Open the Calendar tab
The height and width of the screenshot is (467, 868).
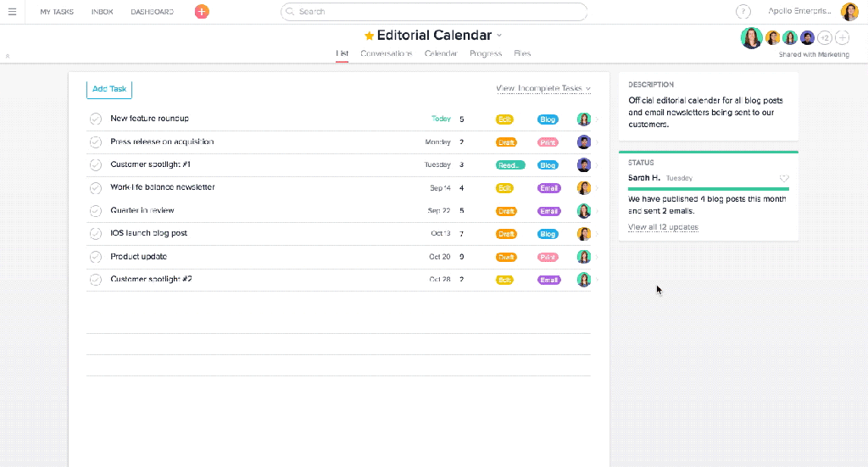pyautogui.click(x=441, y=53)
